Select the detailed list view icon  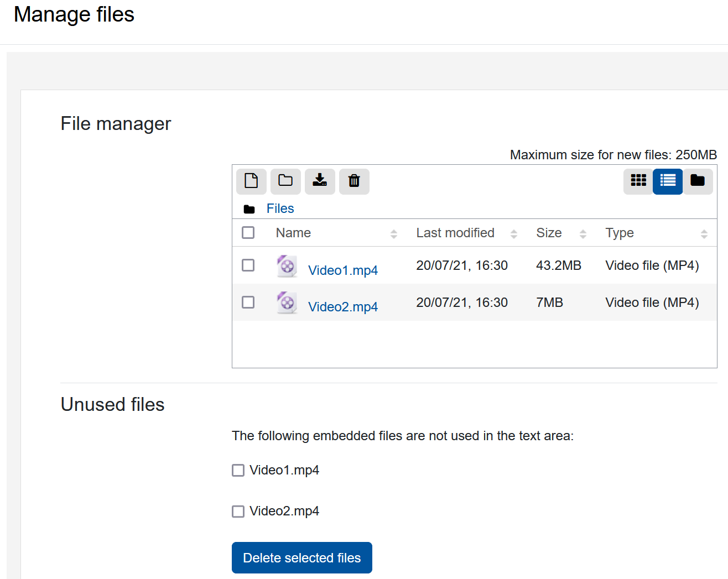[x=668, y=181]
